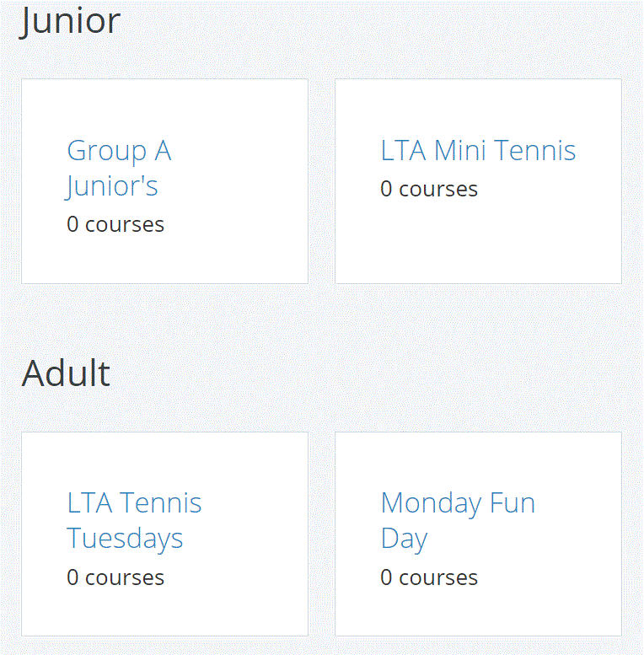Click '0 courses' under Monday Fun Day
This screenshot has height=655, width=644.
[429, 577]
